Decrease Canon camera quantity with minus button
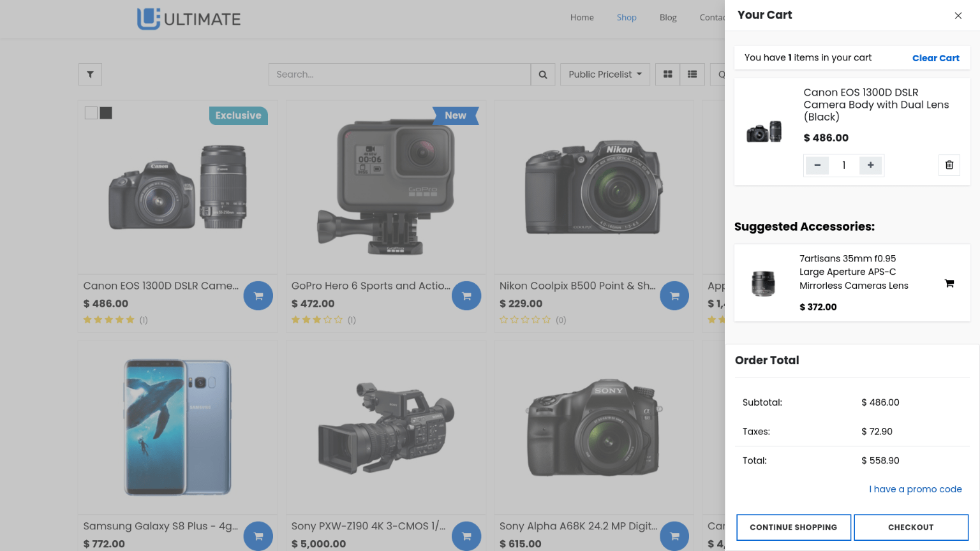980x551 pixels. point(817,165)
